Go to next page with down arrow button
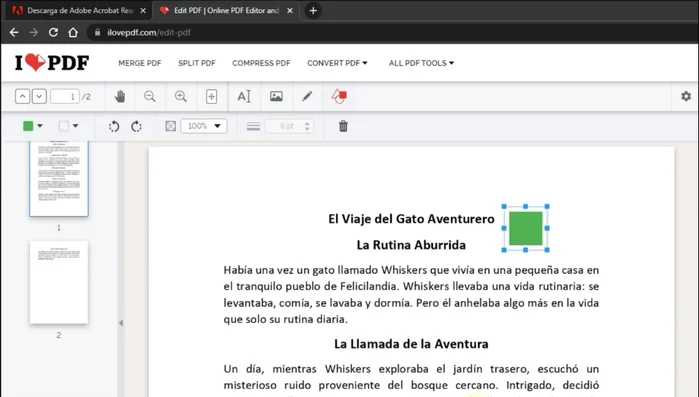699x397 pixels. click(x=39, y=96)
